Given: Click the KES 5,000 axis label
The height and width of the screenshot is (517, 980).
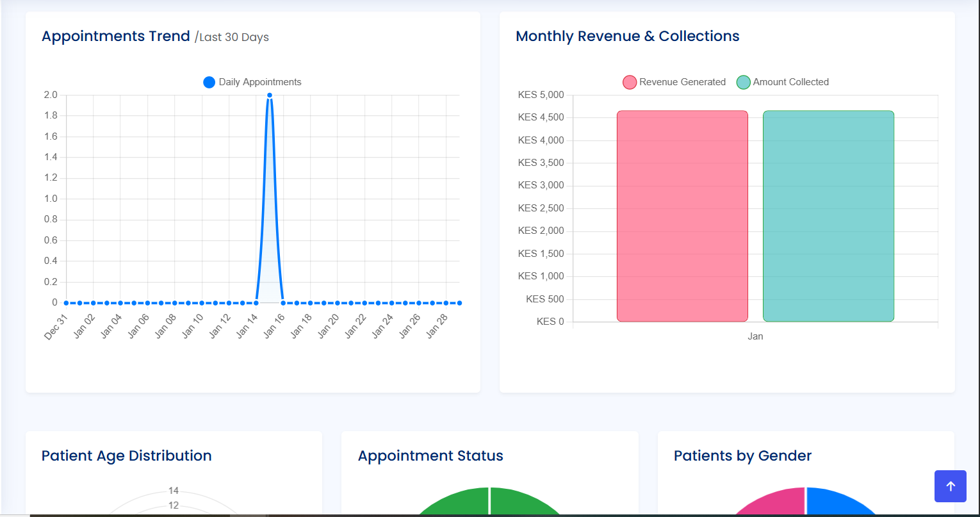Looking at the screenshot, I should 541,95.
